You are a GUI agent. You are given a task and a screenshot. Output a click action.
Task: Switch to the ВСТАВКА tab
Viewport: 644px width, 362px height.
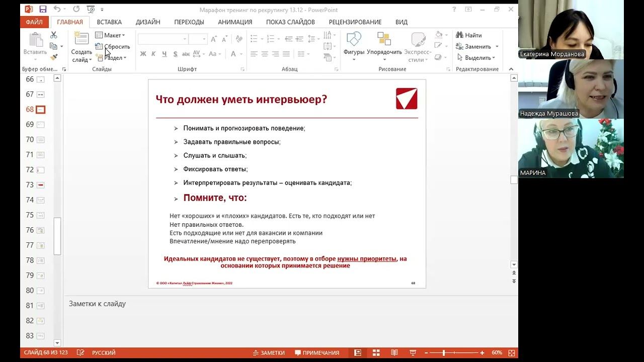pos(109,22)
